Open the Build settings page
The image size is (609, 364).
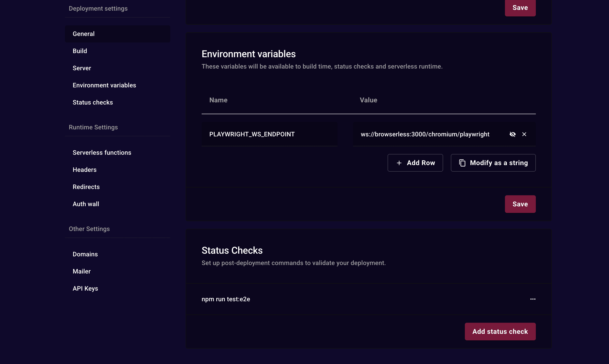tap(79, 51)
